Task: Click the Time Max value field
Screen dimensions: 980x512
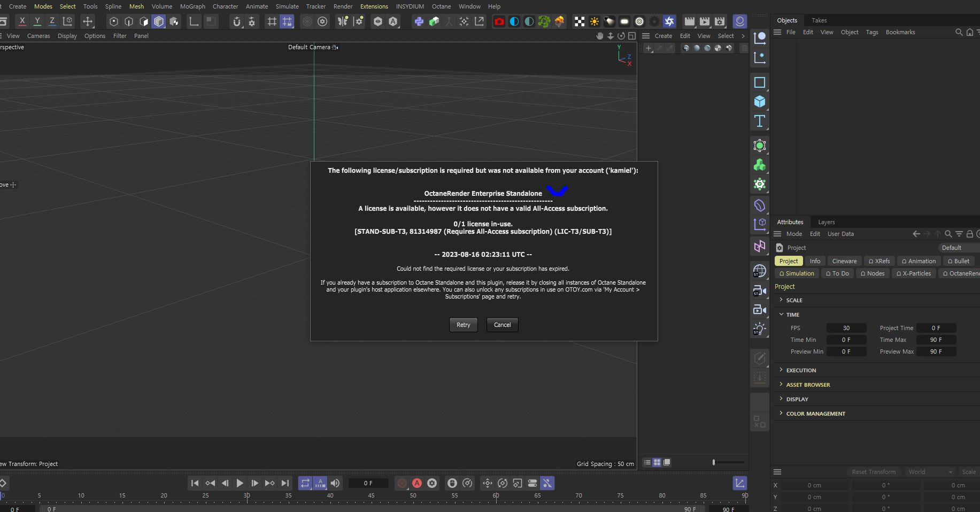Action: 936,340
